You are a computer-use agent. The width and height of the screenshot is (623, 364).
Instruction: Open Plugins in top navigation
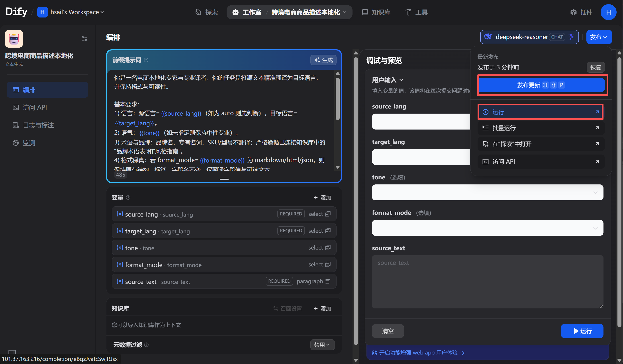coord(581,12)
